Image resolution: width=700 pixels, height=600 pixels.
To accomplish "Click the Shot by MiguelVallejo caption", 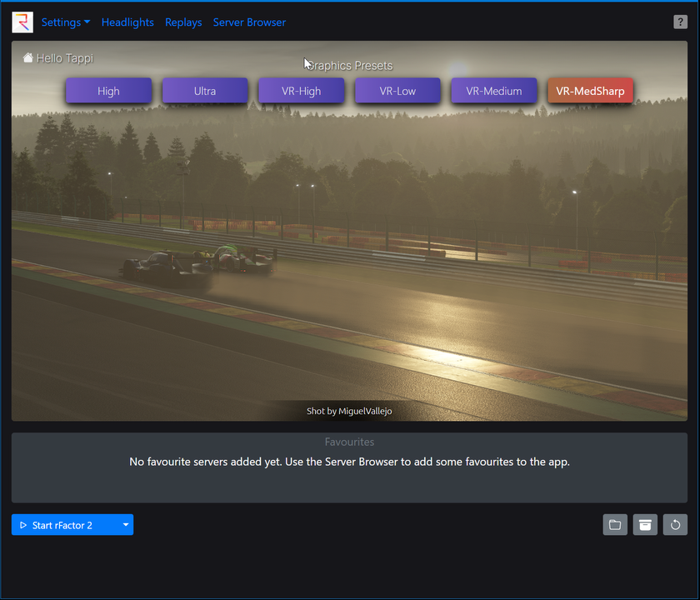I will coord(349,411).
